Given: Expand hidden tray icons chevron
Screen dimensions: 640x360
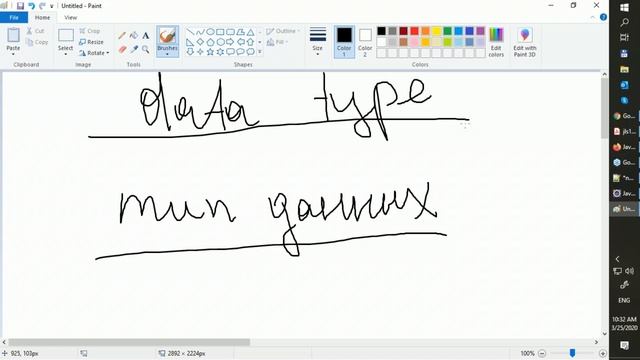Looking at the screenshot, I should (618, 259).
